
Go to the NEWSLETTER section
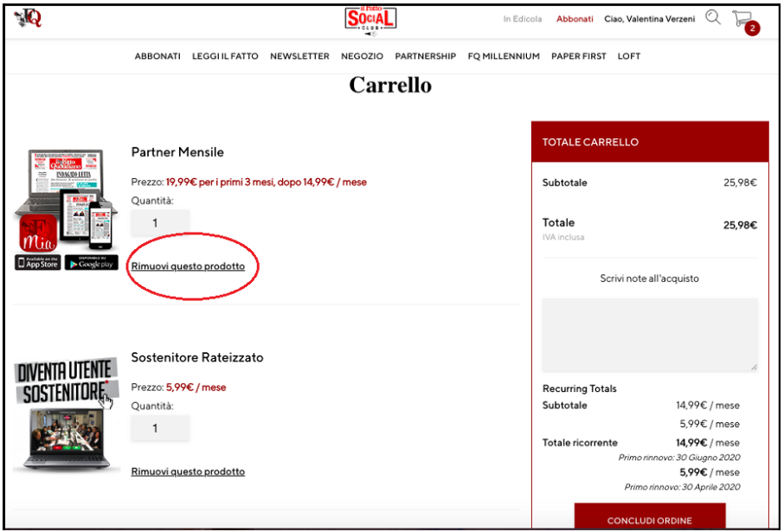coord(299,56)
